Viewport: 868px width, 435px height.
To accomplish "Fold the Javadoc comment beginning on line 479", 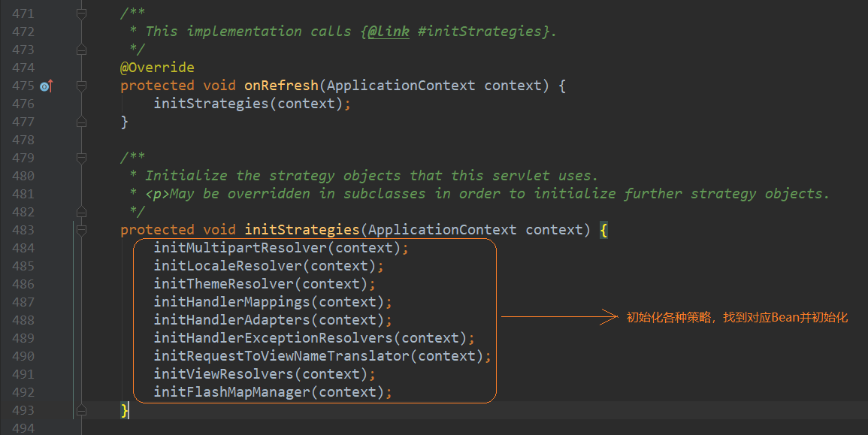I will coord(82,158).
